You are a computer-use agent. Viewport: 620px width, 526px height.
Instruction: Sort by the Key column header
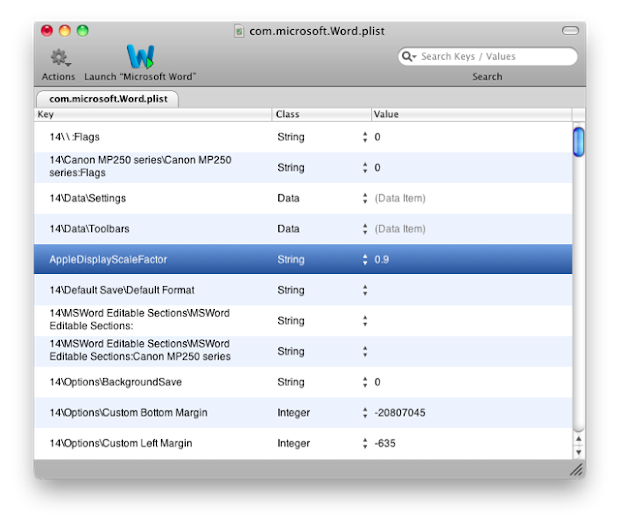pos(153,114)
